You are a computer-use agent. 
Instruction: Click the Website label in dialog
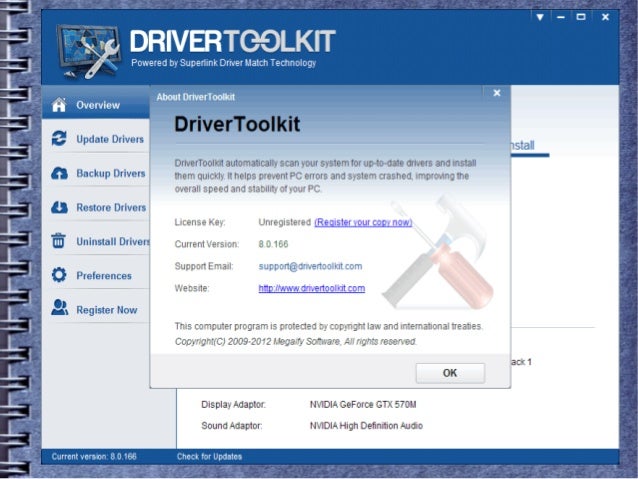(192, 288)
